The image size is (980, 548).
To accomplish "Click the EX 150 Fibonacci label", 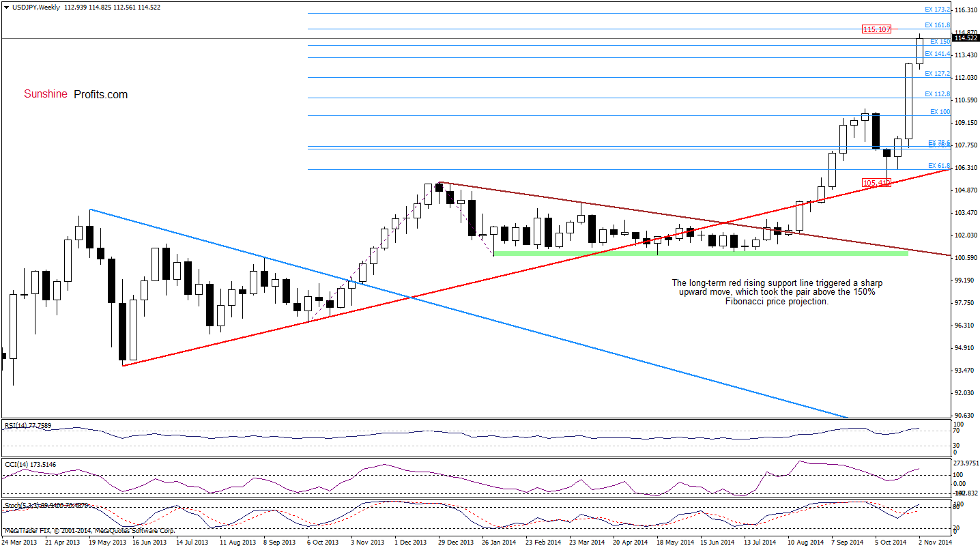I will [940, 42].
